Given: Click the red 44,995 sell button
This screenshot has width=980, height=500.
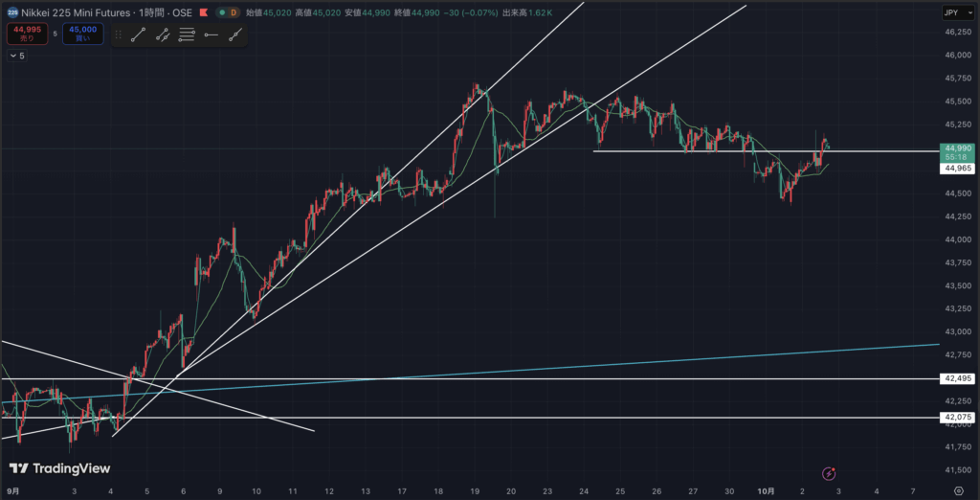Looking at the screenshot, I should [x=26, y=34].
